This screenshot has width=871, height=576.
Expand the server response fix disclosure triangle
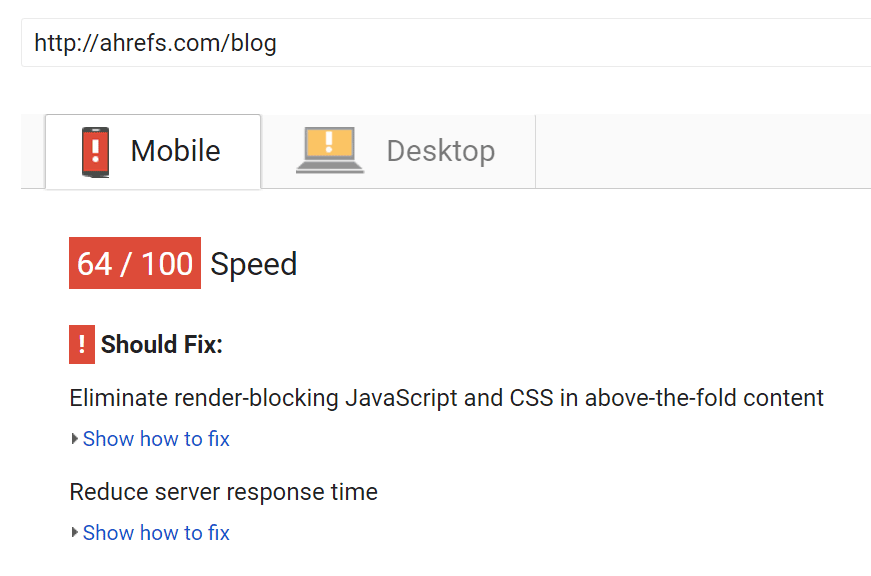[75, 533]
